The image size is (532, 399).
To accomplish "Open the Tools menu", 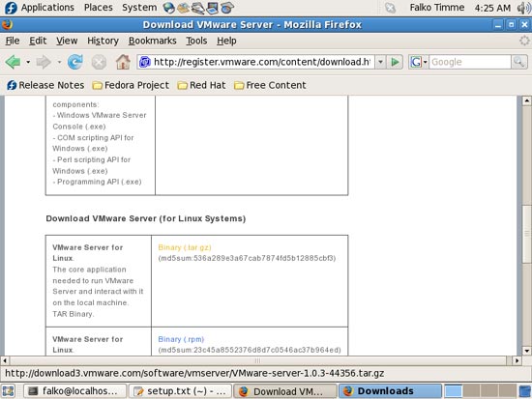I will click(196, 41).
